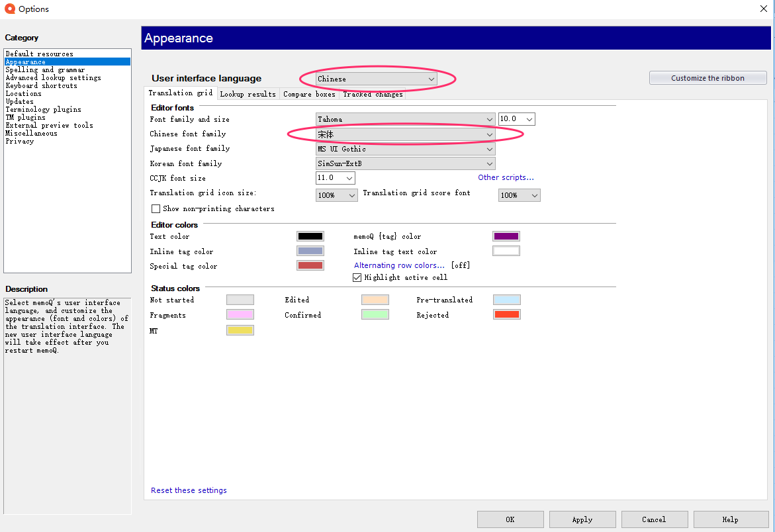775x532 pixels.
Task: Select Spelling and grammar category
Action: [68, 69]
